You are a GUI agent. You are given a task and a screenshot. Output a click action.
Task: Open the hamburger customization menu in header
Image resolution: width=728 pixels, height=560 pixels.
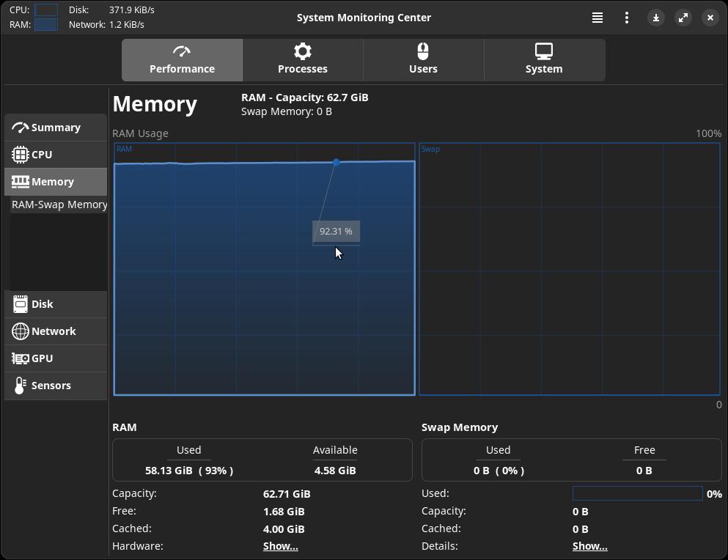598,18
